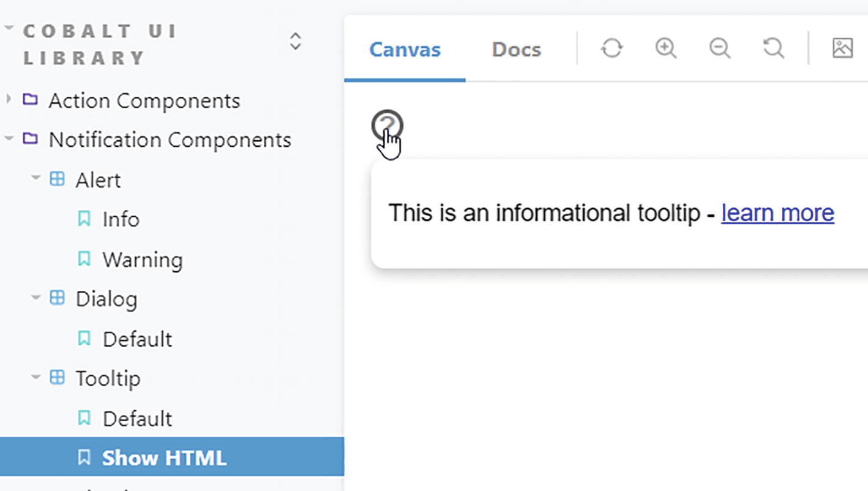This screenshot has height=491, width=868.
Task: Open the background image options icon
Action: point(842,48)
